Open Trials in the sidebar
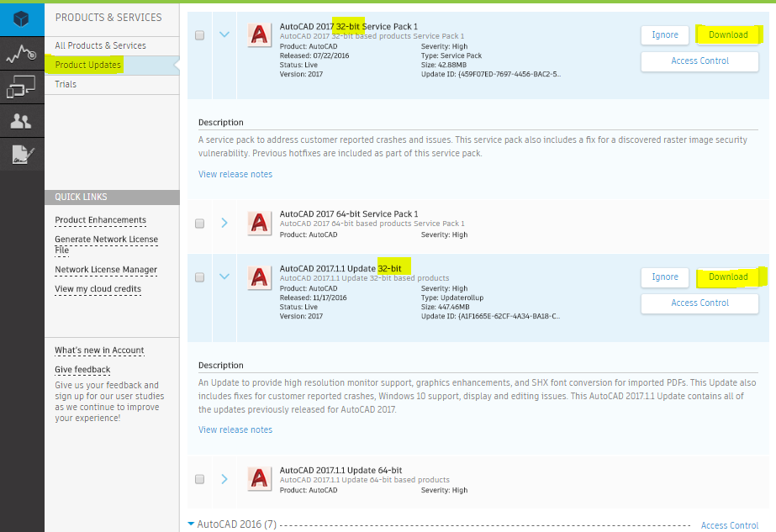Screen dimensions: 776x532 tap(66, 84)
